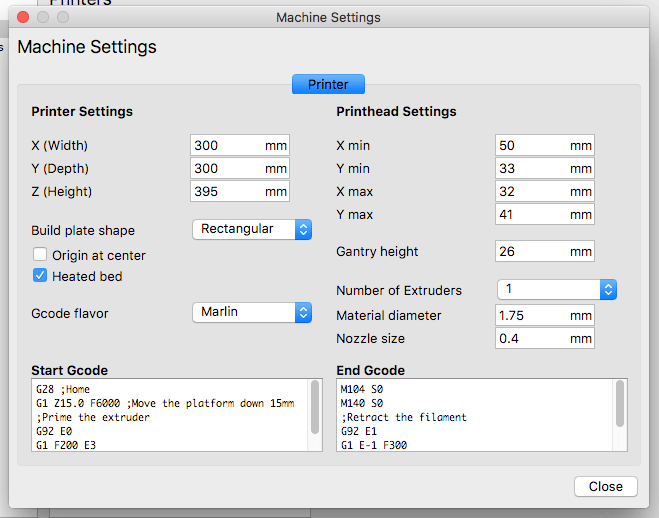Click the 'G28 ;Home' line in Start Gcode

point(63,389)
